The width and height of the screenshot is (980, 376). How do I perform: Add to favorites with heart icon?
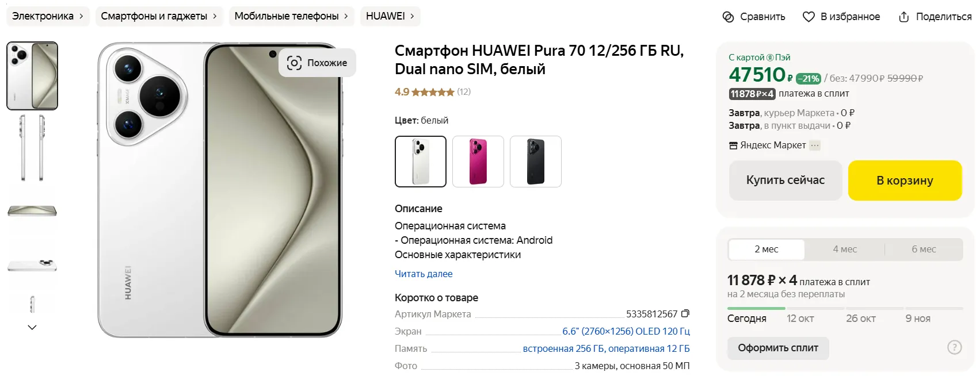(809, 17)
